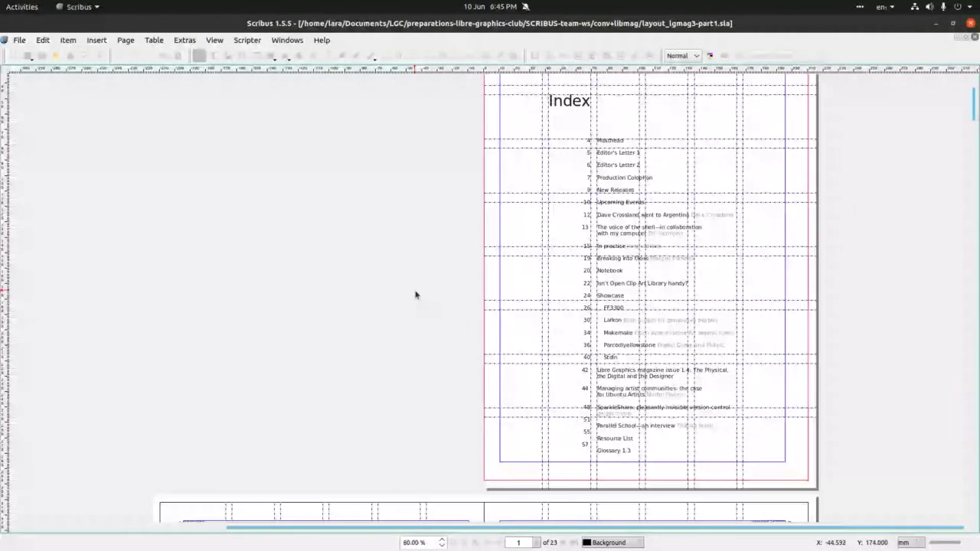Click the zoom level stepper arrows
980x551 pixels.
tap(442, 543)
